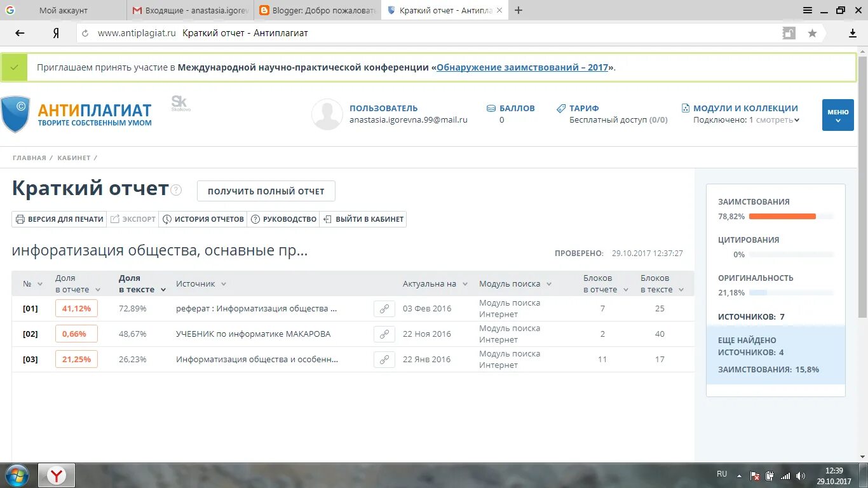Open link icon for source row 03
This screenshot has width=868, height=488.
pos(384,359)
